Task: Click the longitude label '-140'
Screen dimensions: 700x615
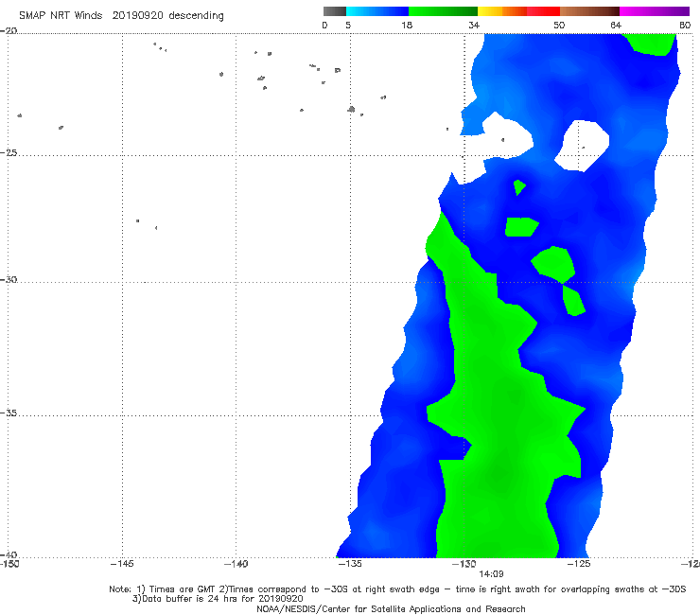Action: (236, 564)
